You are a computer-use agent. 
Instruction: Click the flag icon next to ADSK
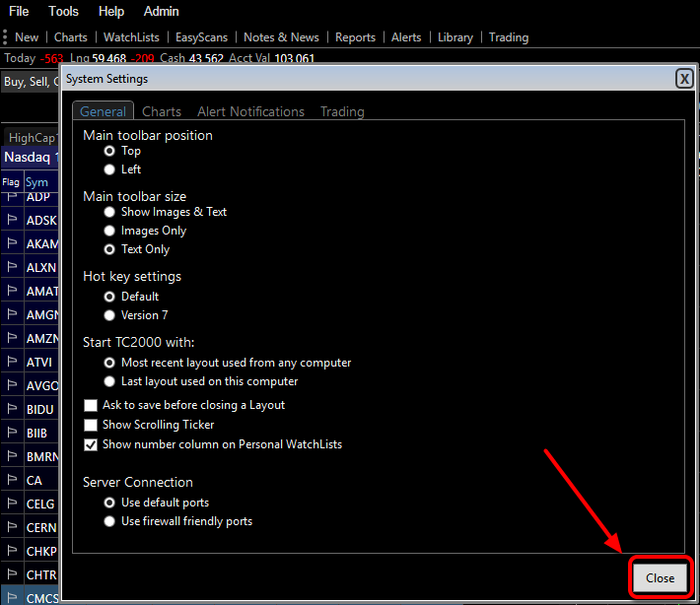pos(12,220)
